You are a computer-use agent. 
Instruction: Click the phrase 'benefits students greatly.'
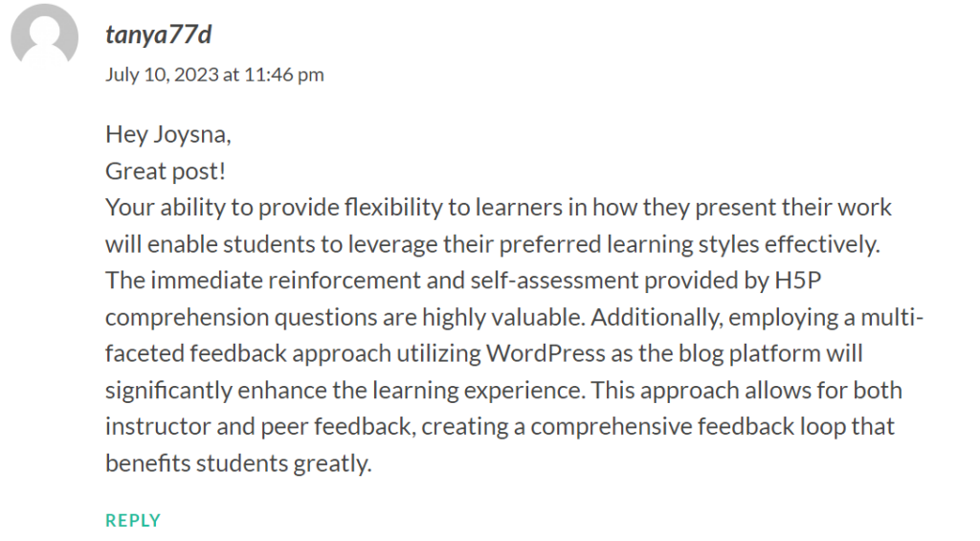click(x=238, y=463)
